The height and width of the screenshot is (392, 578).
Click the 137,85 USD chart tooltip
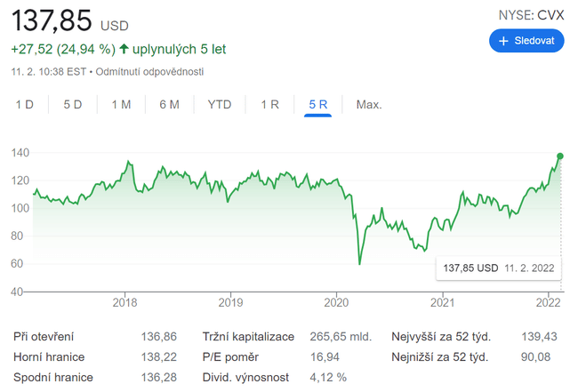pos(500,267)
